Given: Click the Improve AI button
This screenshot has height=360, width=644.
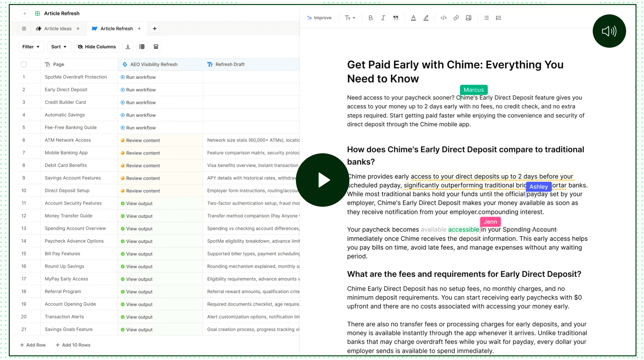Looking at the screenshot, I should coord(319,18).
